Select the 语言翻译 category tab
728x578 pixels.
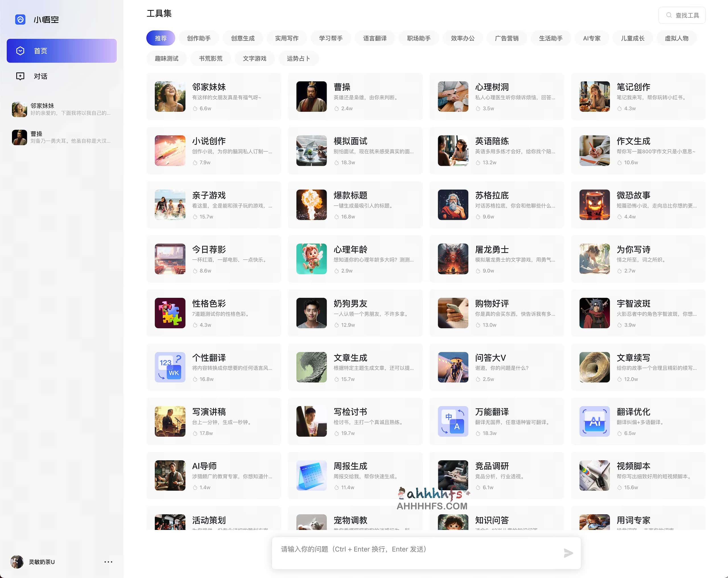[374, 38]
